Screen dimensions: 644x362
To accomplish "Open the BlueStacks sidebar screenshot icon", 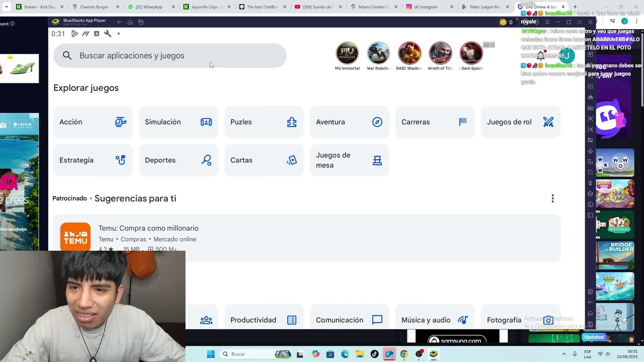I will [590, 119].
